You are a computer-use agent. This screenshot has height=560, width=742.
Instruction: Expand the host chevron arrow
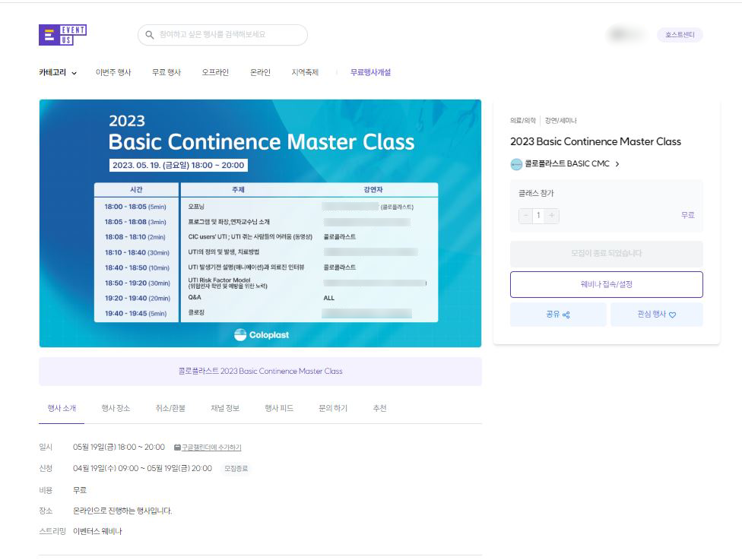tap(617, 164)
